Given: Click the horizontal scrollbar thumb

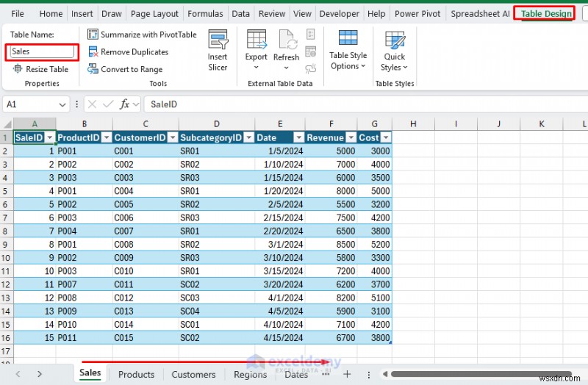Looking at the screenshot, I should 481,374.
